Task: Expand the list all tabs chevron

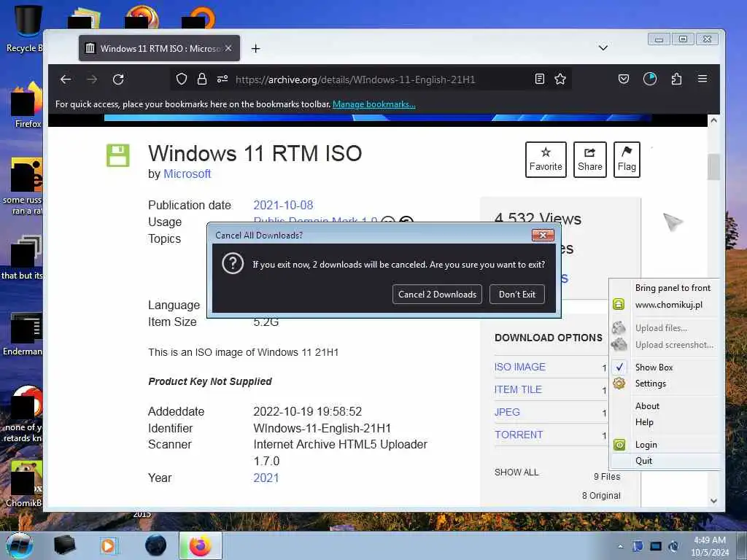Action: pyautogui.click(x=603, y=48)
